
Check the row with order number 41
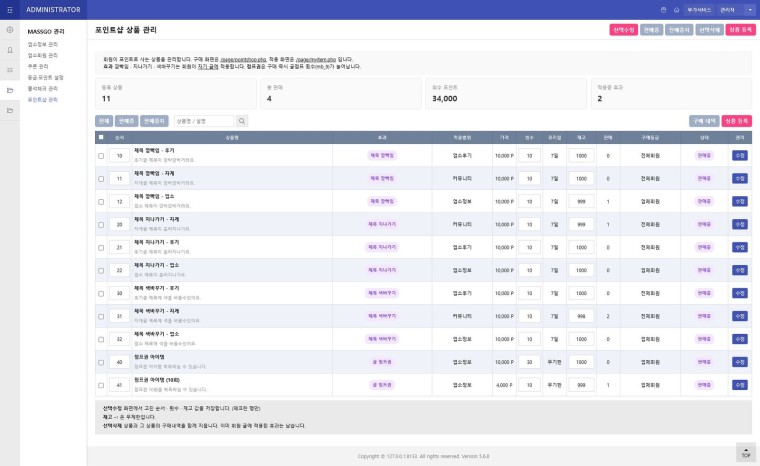[101, 386]
